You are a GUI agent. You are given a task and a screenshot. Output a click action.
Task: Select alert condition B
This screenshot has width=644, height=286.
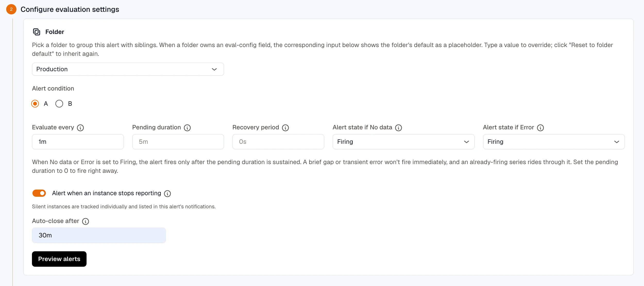point(59,104)
